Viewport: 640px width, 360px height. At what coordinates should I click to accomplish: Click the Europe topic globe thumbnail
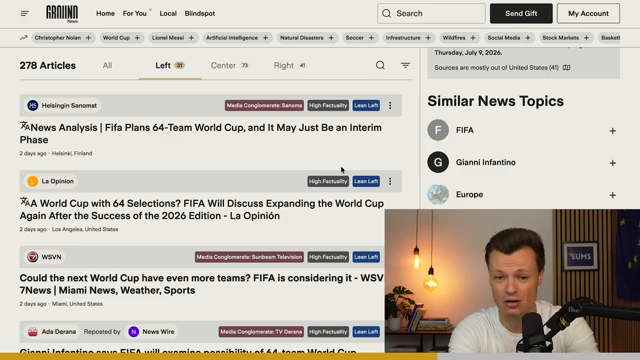438,194
